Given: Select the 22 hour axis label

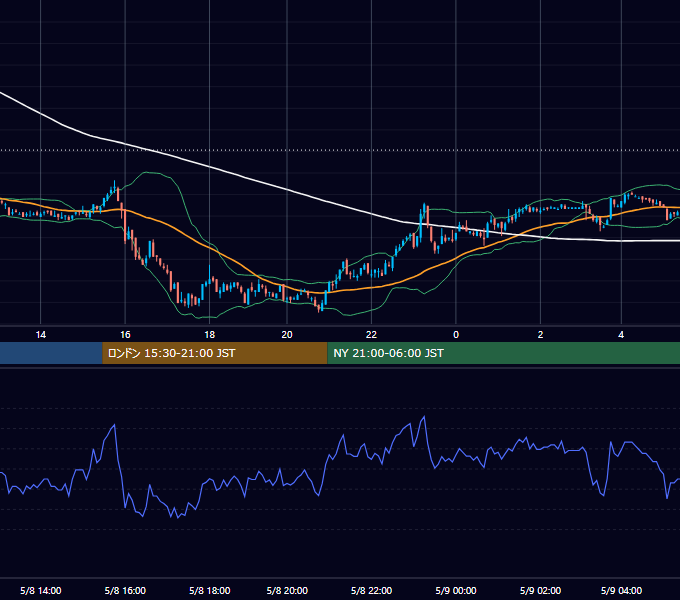Looking at the screenshot, I should click(x=371, y=335).
